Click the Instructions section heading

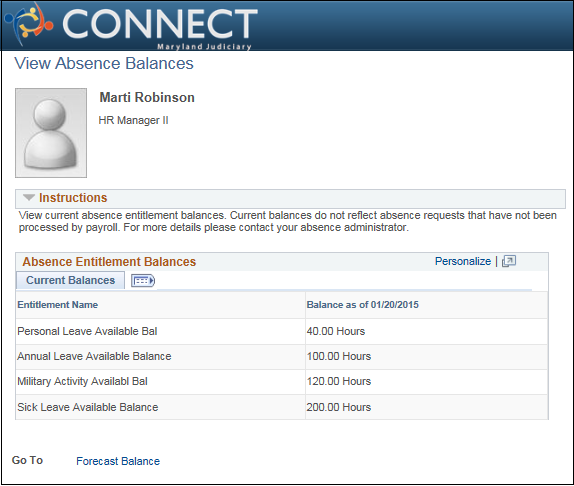[x=73, y=198]
